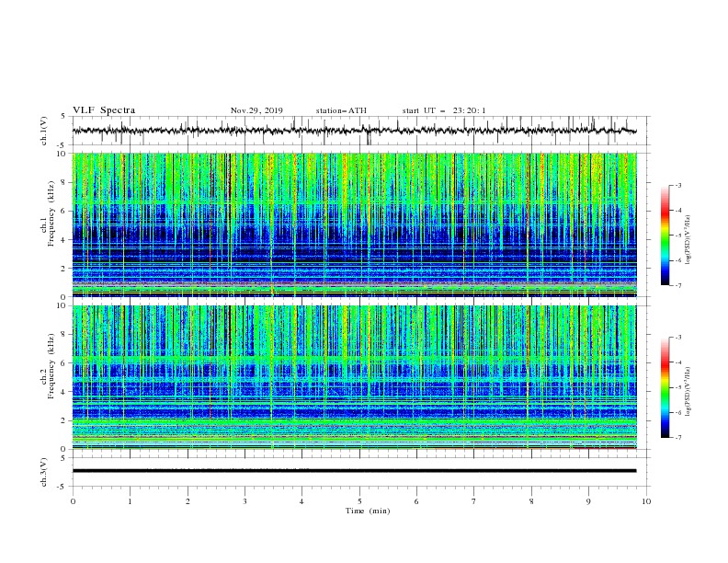Click the "VLF Spectra" plot title
728x563 pixels.
point(104,110)
